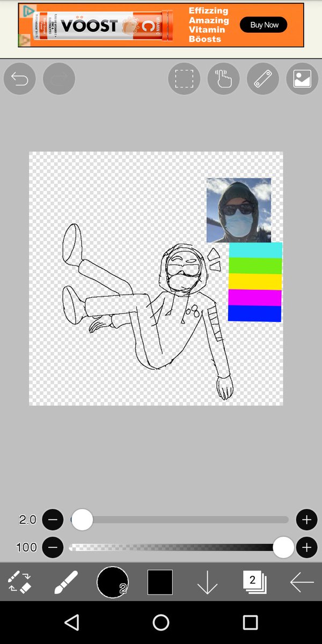322x644 pixels.
Task: Open brush settings with size 2 circle
Action: (x=113, y=582)
